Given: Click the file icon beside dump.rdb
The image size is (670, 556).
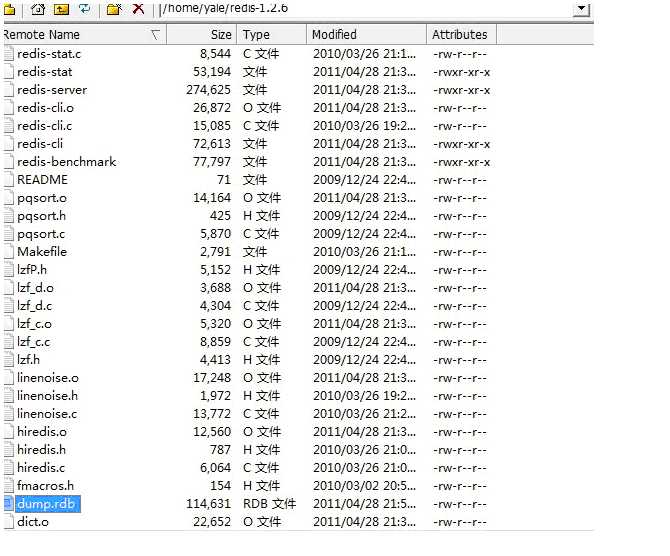Looking at the screenshot, I should click(9, 504).
